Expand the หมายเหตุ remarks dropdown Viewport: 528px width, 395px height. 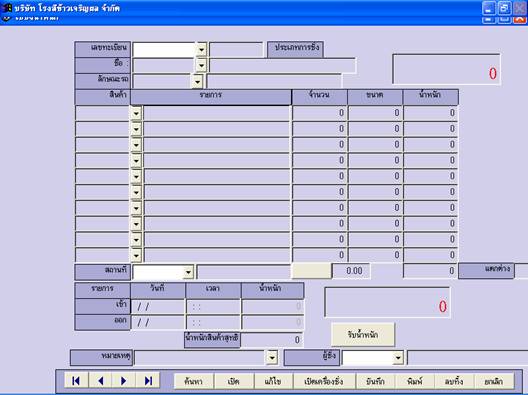pos(272,358)
